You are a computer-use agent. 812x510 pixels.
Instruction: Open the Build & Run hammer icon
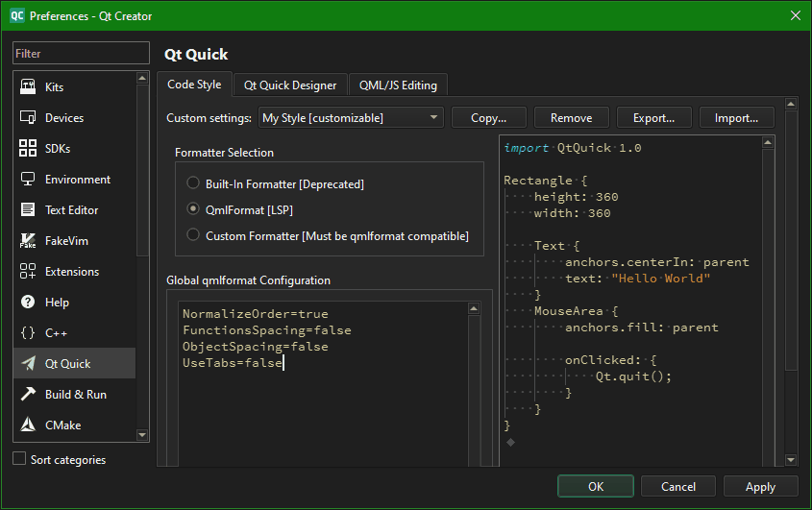tap(28, 394)
